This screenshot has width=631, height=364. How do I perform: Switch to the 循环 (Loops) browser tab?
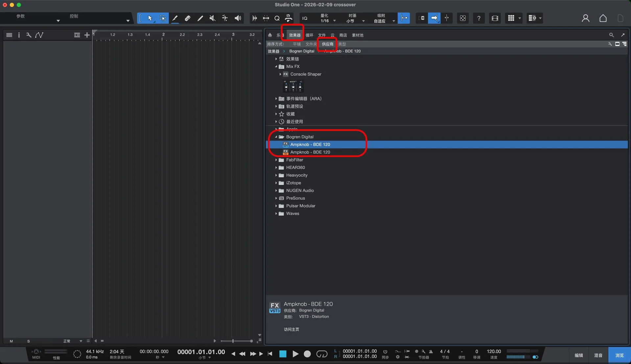click(309, 35)
